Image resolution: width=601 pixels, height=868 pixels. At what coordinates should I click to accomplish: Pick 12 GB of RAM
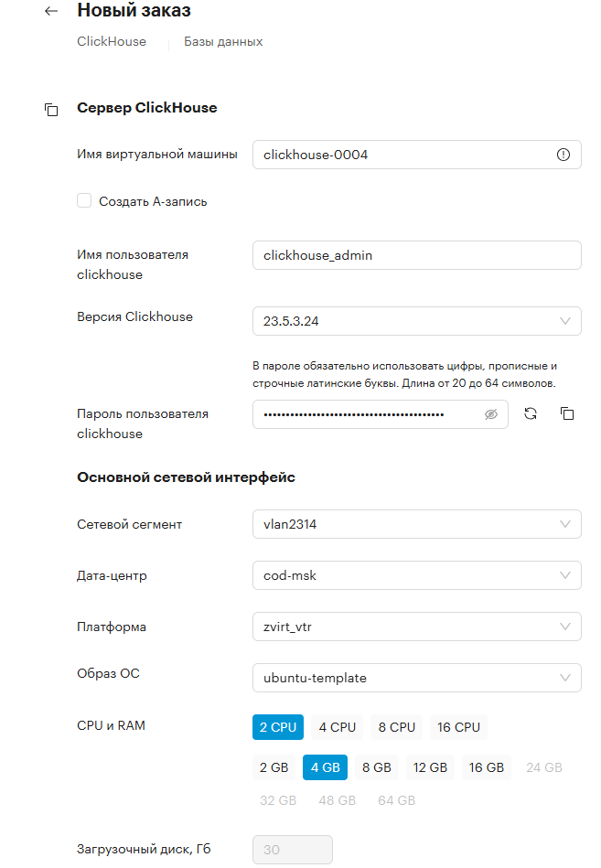[430, 767]
